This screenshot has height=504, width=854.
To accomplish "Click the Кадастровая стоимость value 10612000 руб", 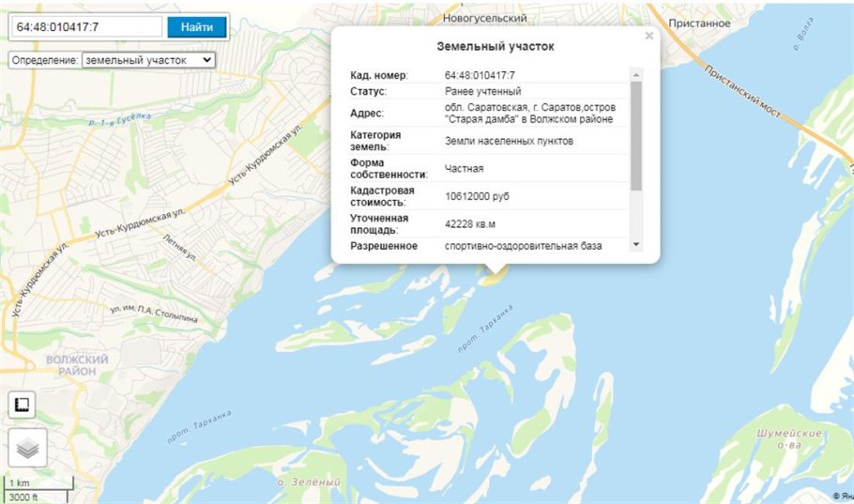I will point(482,196).
